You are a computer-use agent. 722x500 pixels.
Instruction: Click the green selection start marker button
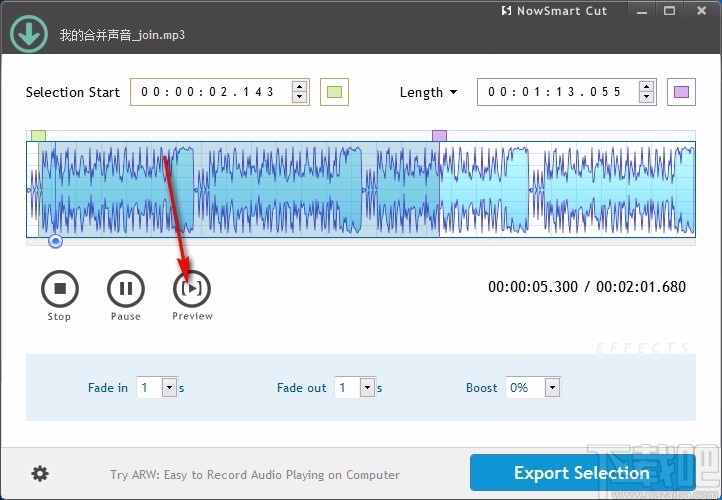tap(334, 92)
